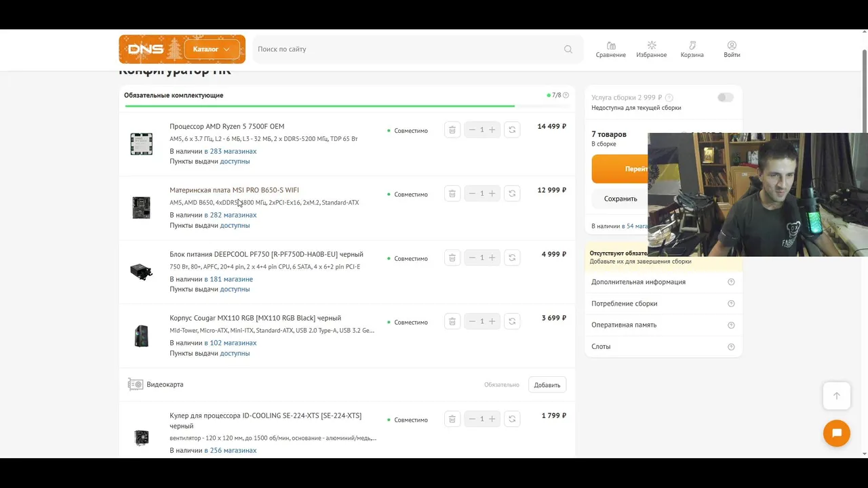Open the orange chat support button
The height and width of the screenshot is (488, 868).
837,433
